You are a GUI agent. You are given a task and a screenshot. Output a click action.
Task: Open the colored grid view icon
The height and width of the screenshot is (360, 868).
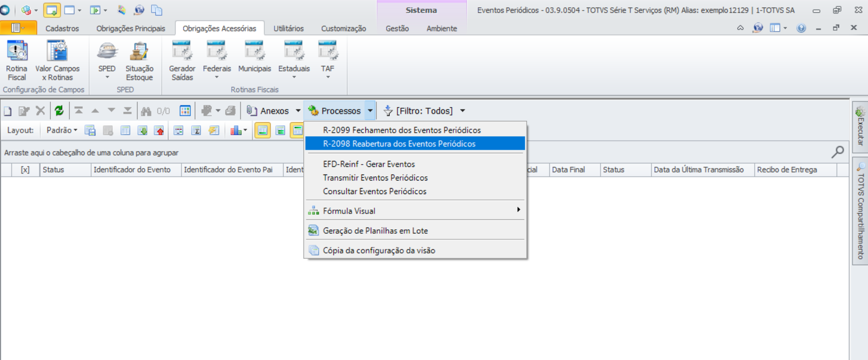[x=185, y=111]
